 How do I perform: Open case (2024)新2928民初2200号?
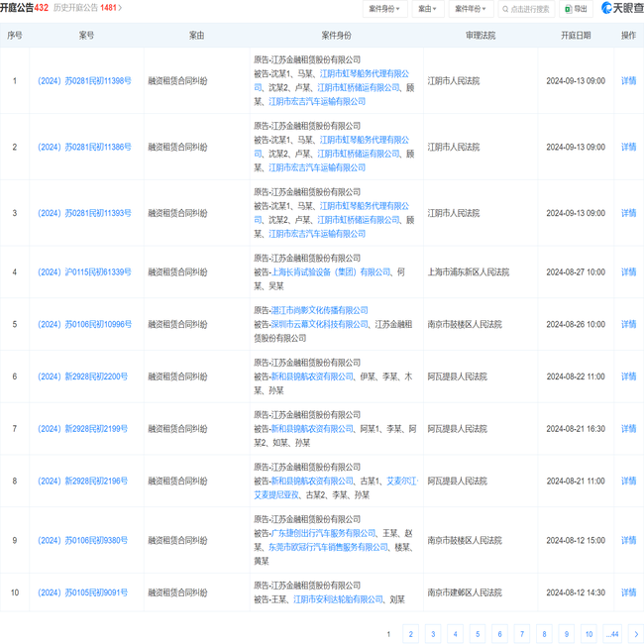click(82, 376)
